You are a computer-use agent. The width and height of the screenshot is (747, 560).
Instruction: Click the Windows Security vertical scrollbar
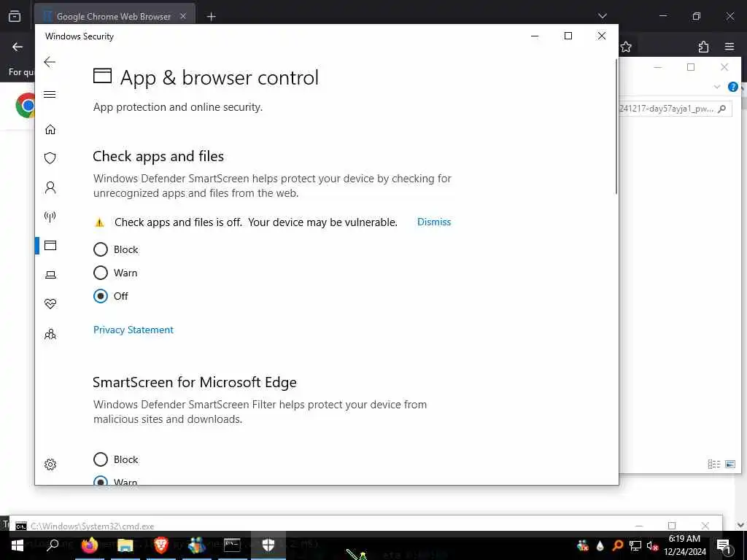point(616,126)
